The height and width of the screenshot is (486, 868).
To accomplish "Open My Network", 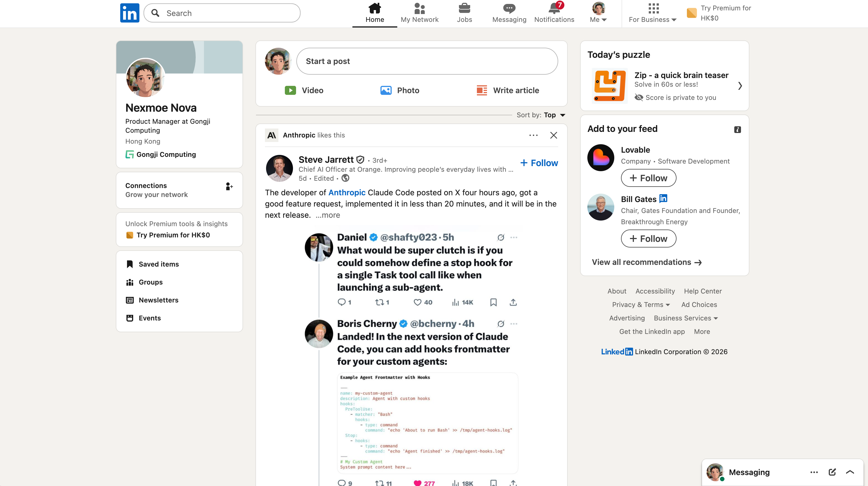I will click(419, 13).
